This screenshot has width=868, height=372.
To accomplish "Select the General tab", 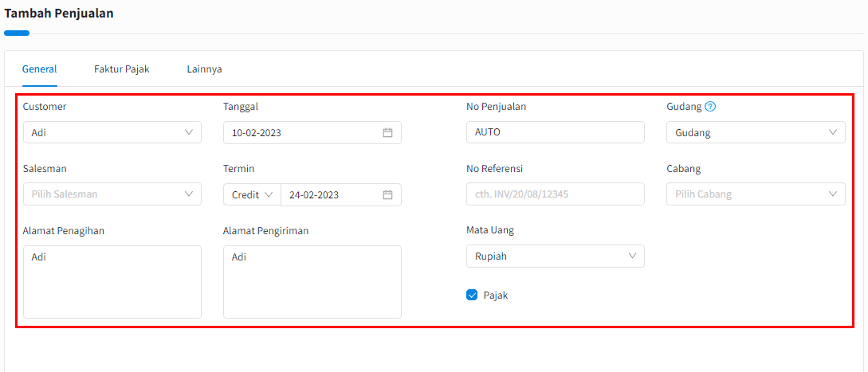I will pos(39,69).
